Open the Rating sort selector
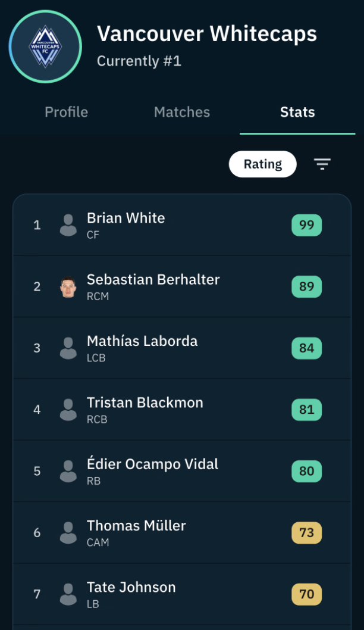 point(263,164)
